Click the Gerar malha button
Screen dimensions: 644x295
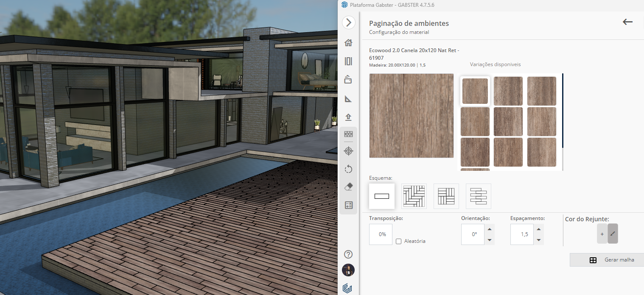[x=607, y=260]
